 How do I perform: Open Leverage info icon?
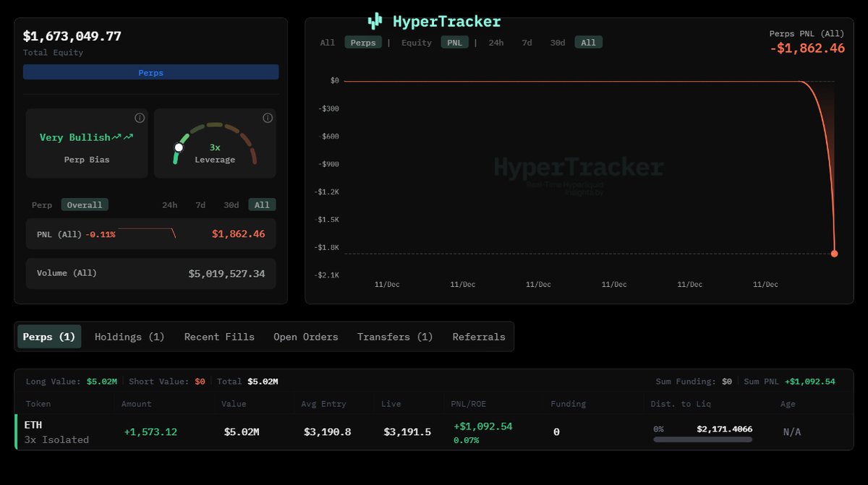click(x=268, y=118)
